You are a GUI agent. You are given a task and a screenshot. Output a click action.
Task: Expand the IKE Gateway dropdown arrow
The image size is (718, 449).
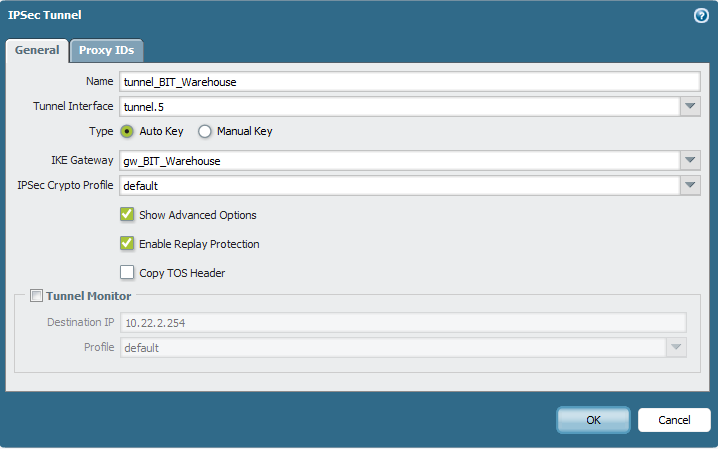coord(690,160)
